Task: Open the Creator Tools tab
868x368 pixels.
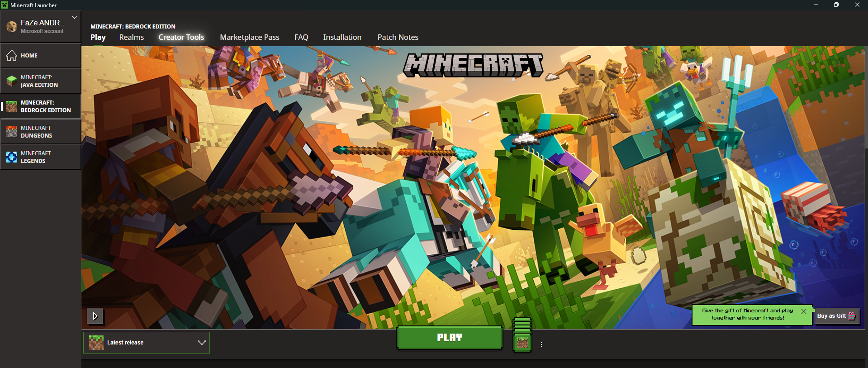Action: [181, 37]
